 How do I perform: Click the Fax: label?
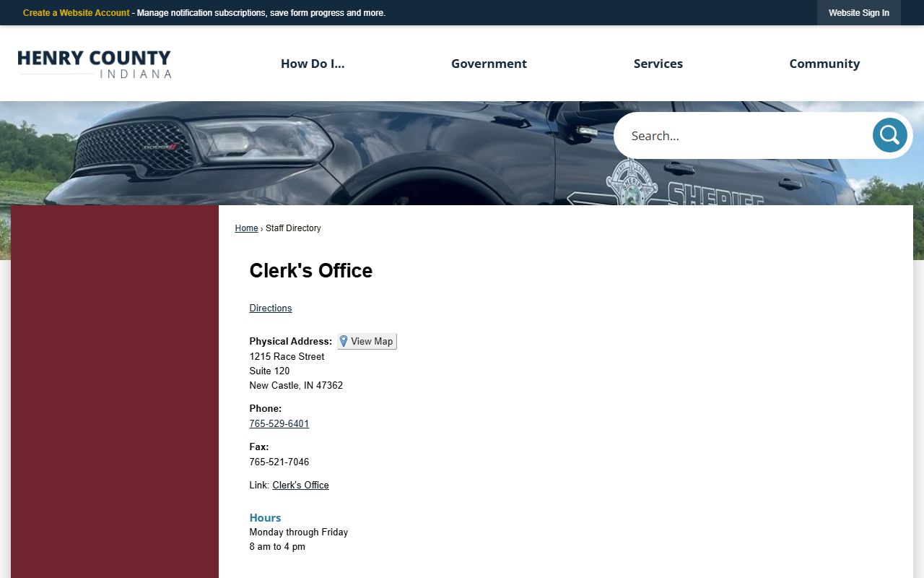[x=259, y=447]
